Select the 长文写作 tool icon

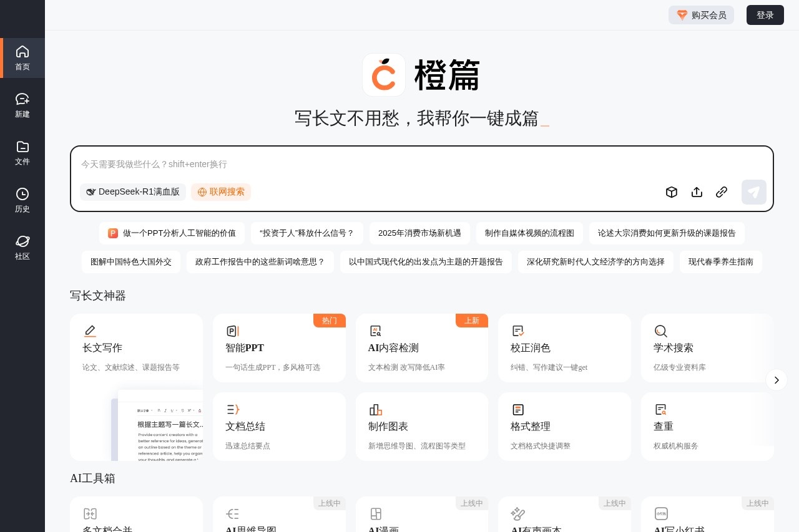pos(90,331)
